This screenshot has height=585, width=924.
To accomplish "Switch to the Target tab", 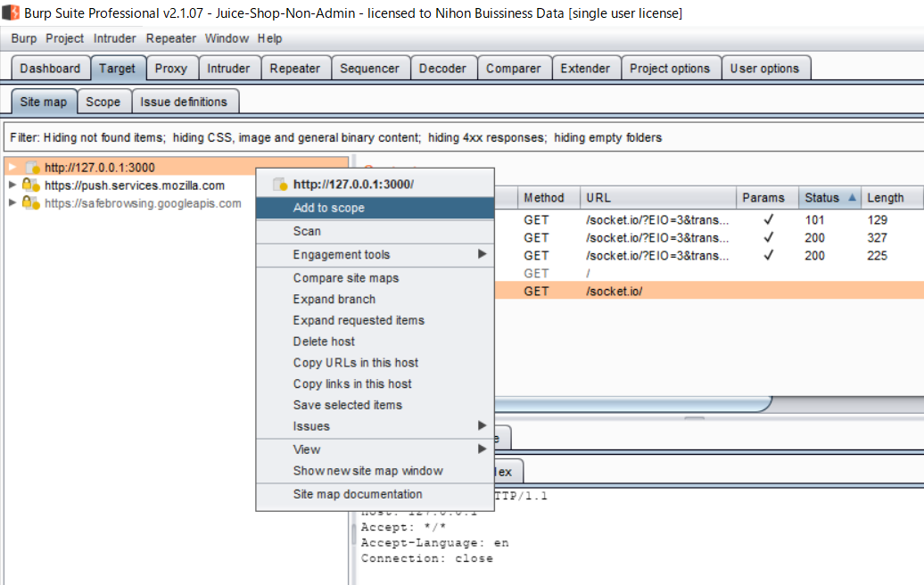I will point(117,69).
